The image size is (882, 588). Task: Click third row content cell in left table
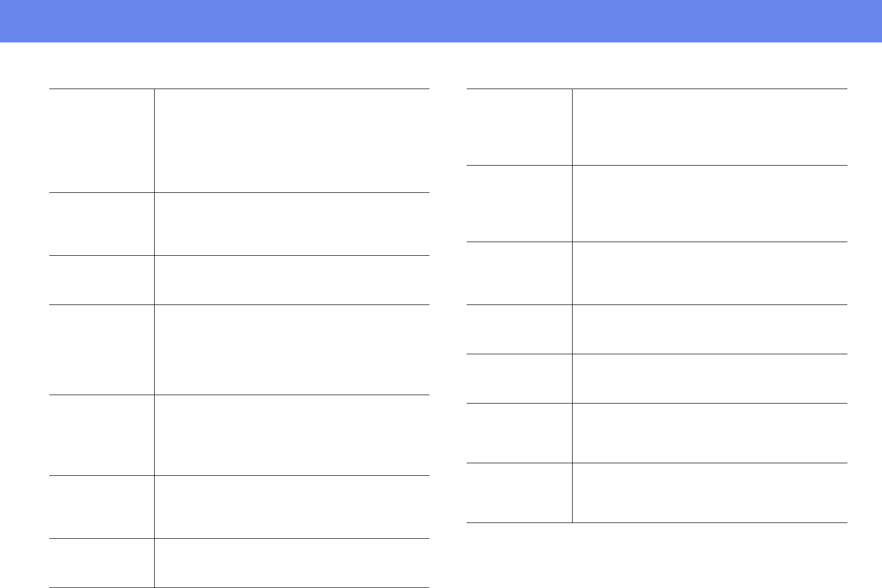click(292, 280)
